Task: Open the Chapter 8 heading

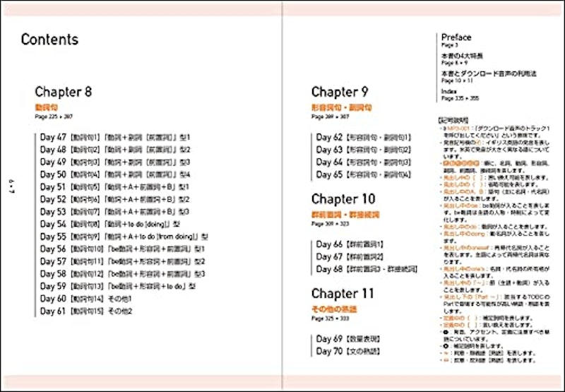Action: click(x=64, y=92)
